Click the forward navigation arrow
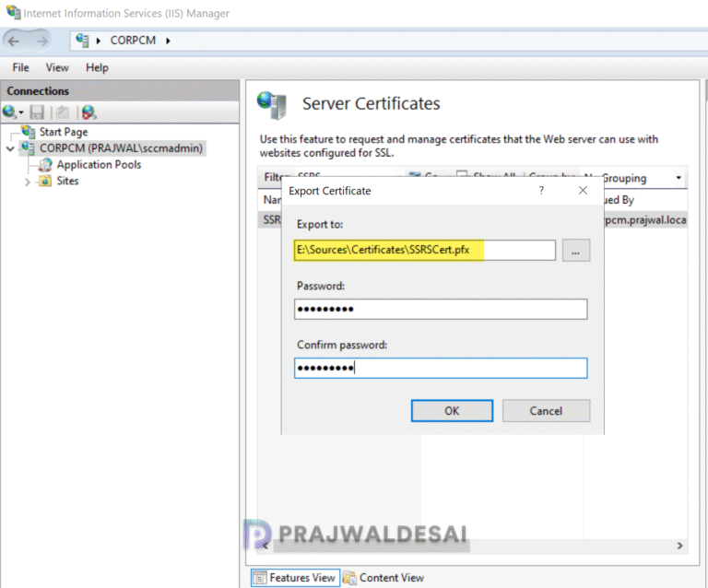The width and height of the screenshot is (708, 588). [41, 41]
